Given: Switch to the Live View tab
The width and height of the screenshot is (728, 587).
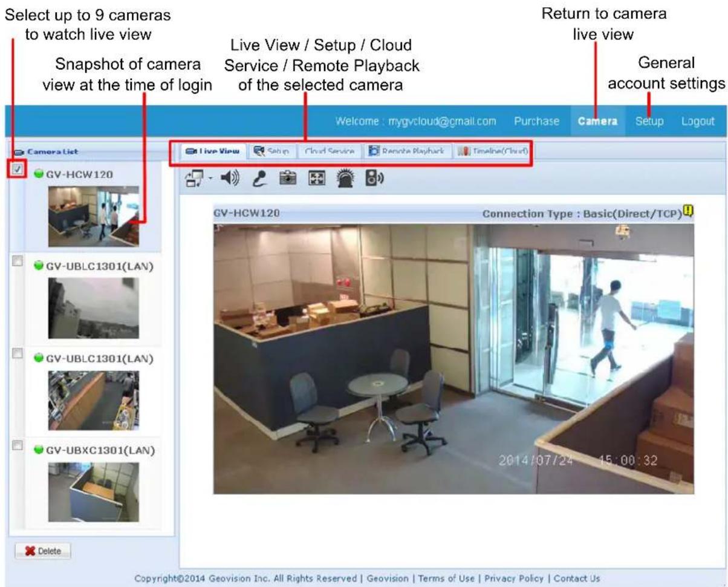Looking at the screenshot, I should [x=212, y=151].
